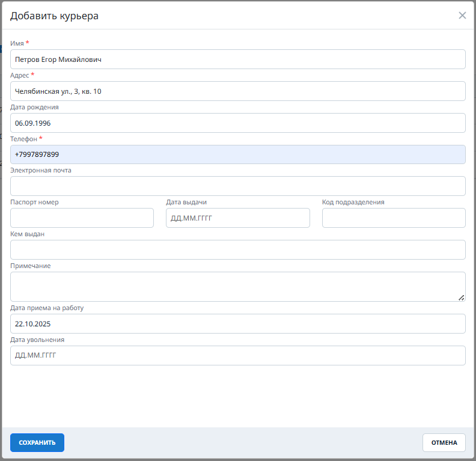The height and width of the screenshot is (461, 476).
Task: Click the Код подразделения input field
Action: pyautogui.click(x=394, y=218)
